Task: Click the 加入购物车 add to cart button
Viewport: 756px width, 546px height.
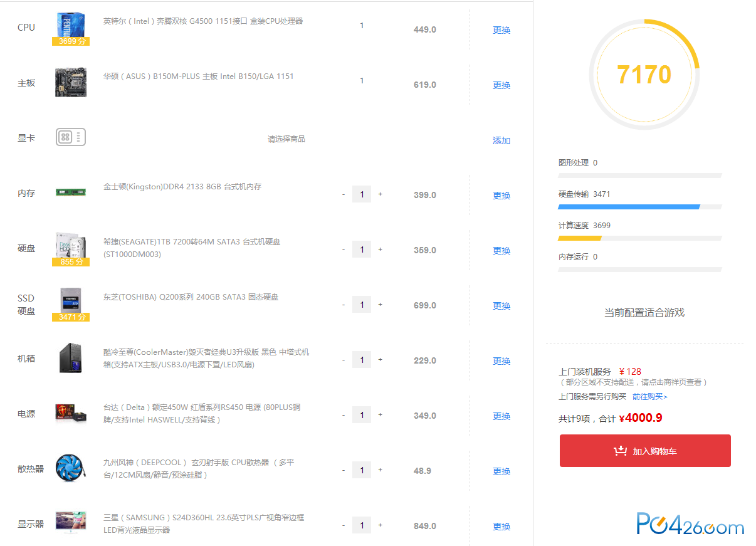Action: click(645, 451)
